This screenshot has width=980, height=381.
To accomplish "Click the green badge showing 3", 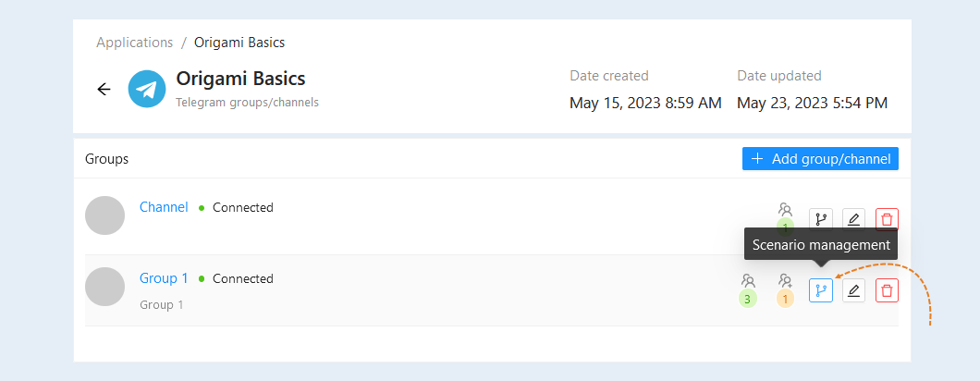I will [748, 299].
